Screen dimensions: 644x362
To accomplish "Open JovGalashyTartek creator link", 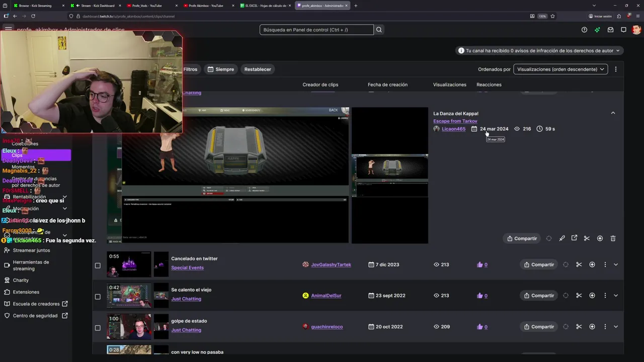I will (x=331, y=264).
